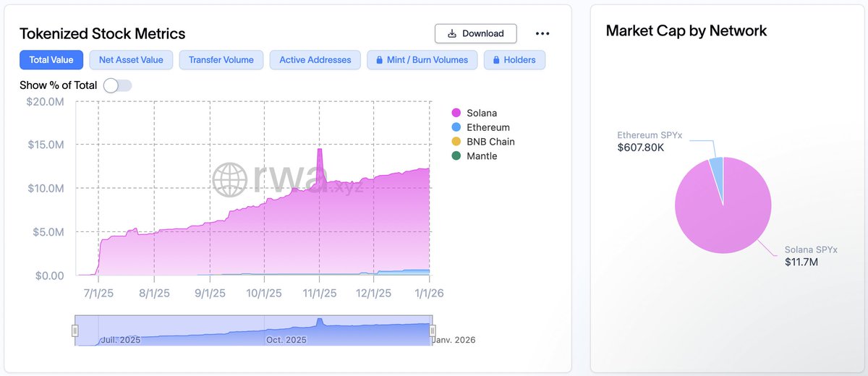Switch to Net Asset Value tab

pyautogui.click(x=131, y=60)
